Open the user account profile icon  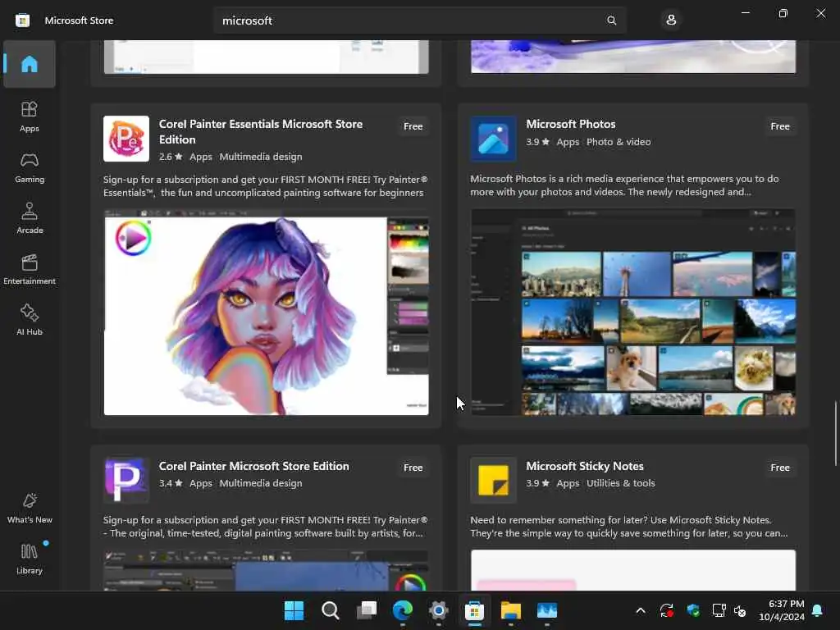[x=671, y=21]
